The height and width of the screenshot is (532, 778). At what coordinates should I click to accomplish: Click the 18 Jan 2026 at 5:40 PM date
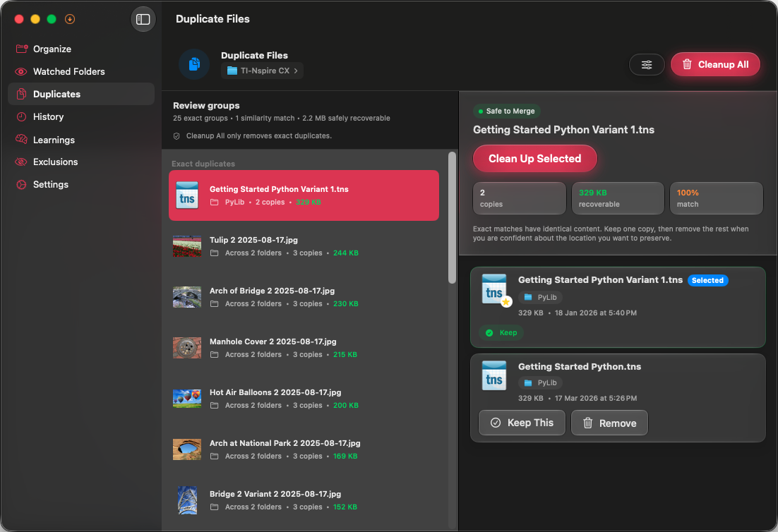point(596,313)
